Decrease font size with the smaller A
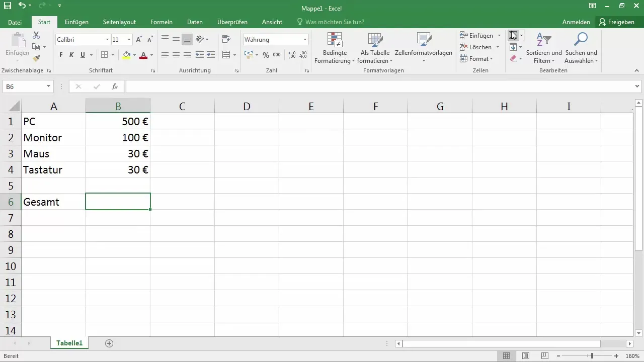 point(150,40)
